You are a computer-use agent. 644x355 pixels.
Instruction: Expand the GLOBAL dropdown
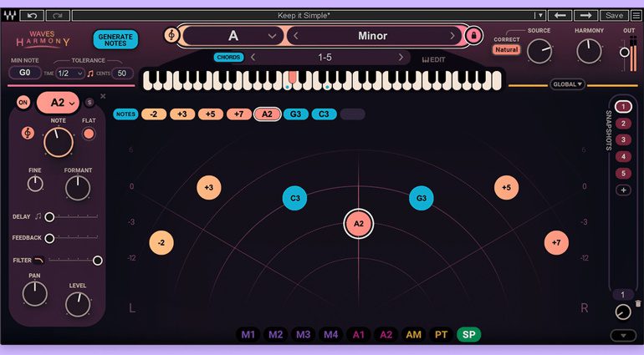click(x=568, y=84)
